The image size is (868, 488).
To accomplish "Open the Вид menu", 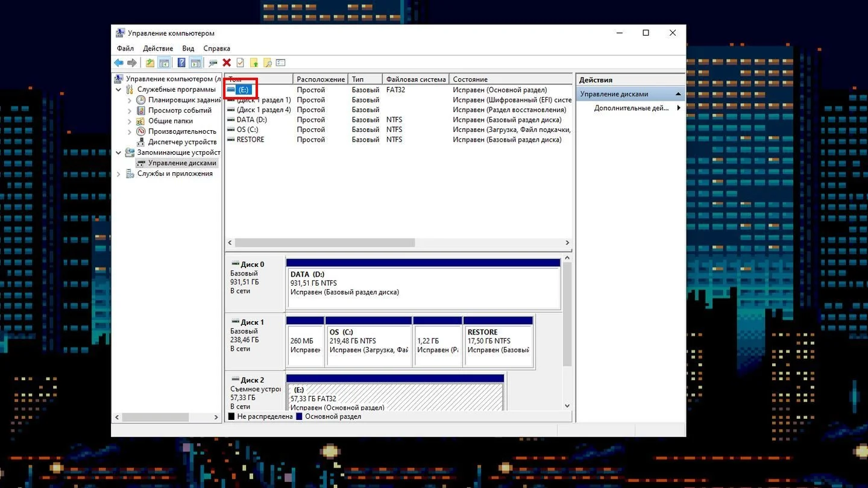I will 188,48.
